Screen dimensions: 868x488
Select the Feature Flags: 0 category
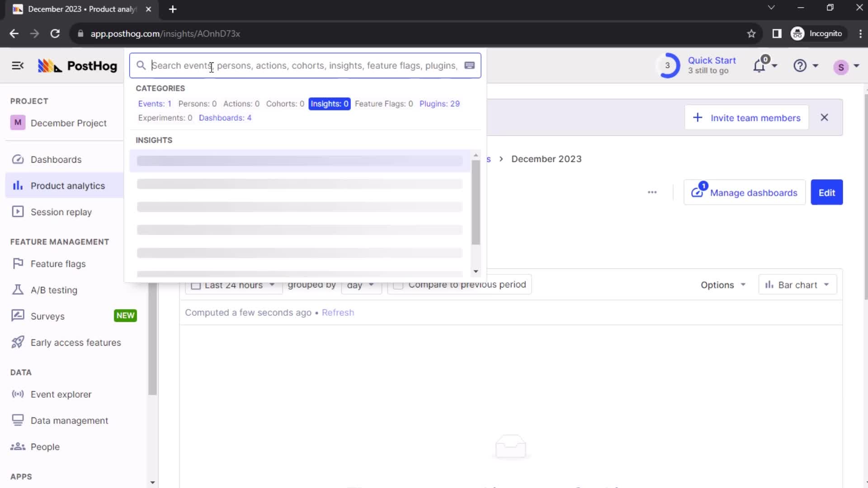pos(384,103)
